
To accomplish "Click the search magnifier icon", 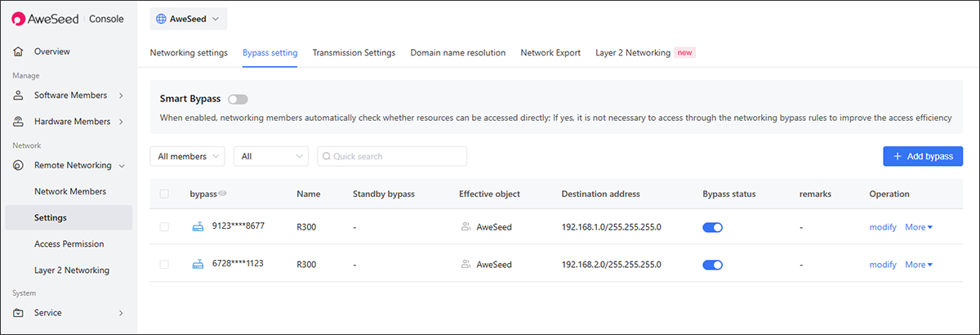I will click(x=327, y=156).
